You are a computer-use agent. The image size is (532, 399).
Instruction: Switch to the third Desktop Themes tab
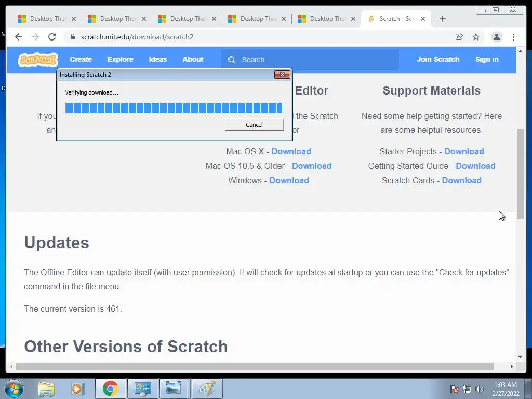point(187,19)
